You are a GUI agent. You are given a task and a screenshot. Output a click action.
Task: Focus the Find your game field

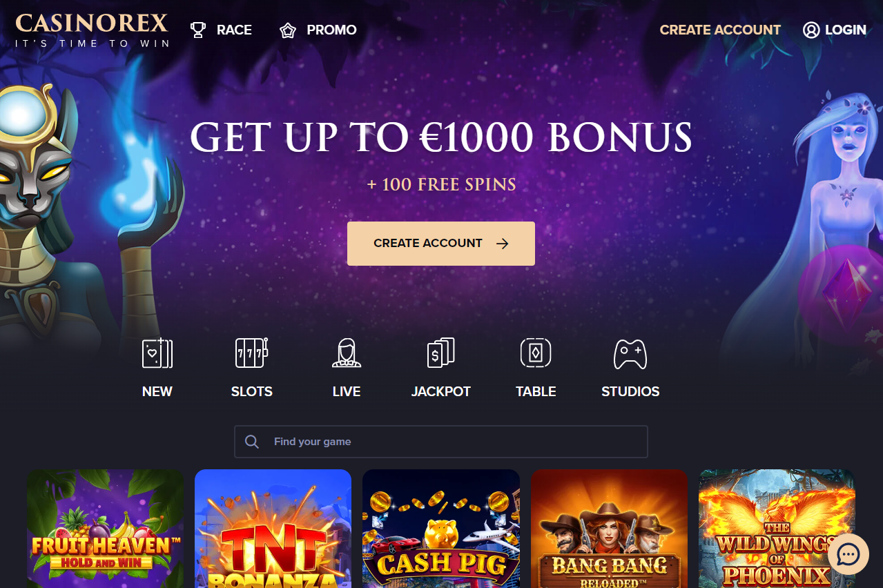[x=441, y=442]
